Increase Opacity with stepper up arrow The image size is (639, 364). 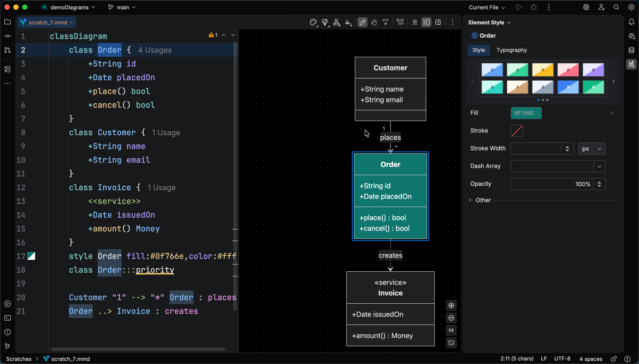pos(600,181)
